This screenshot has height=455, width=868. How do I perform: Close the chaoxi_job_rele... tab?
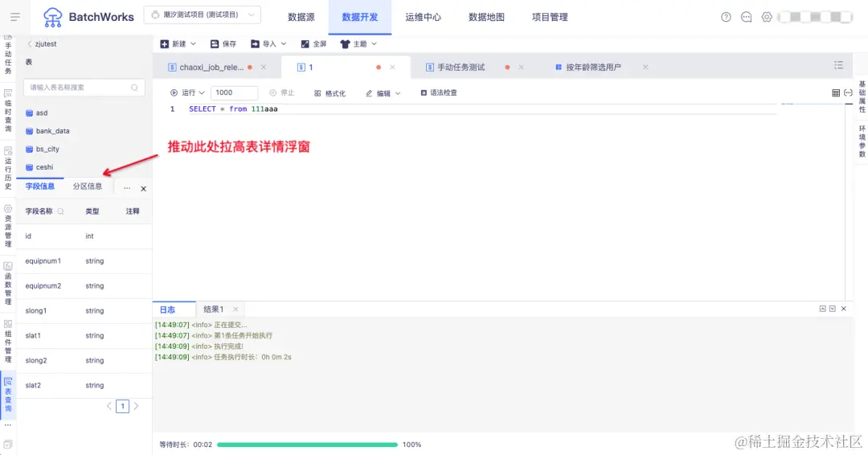coord(264,67)
